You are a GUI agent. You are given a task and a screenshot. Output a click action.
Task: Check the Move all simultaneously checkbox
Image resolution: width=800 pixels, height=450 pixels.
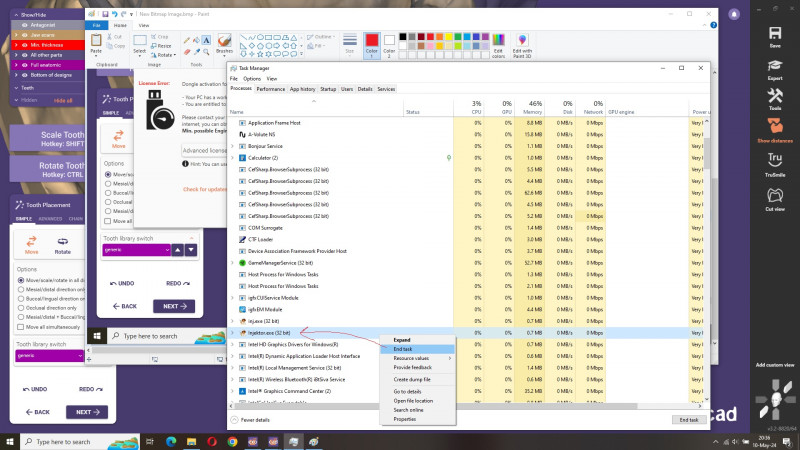[x=20, y=326]
